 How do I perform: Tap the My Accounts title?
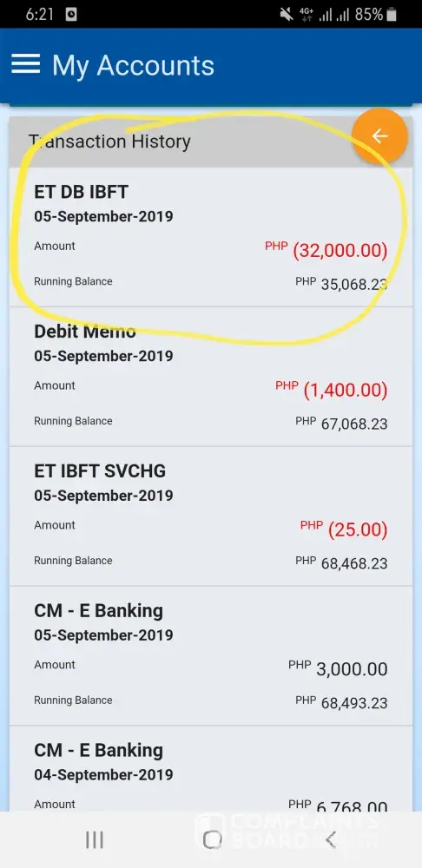[133, 66]
